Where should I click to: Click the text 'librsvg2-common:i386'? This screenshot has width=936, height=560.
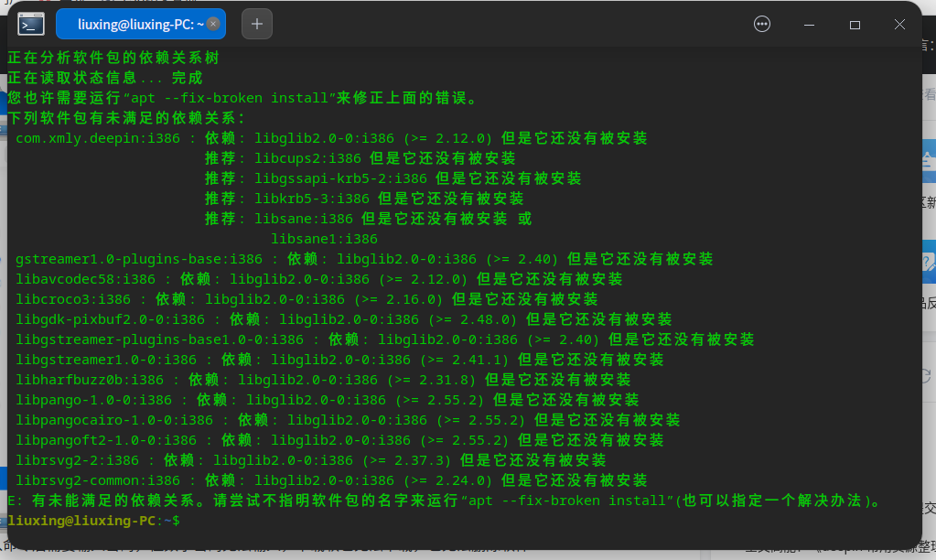[98, 480]
